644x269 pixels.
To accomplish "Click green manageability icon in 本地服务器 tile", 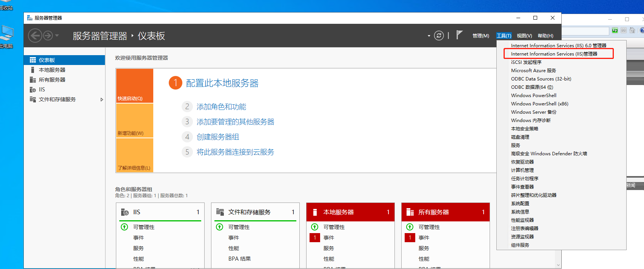I will (314, 227).
